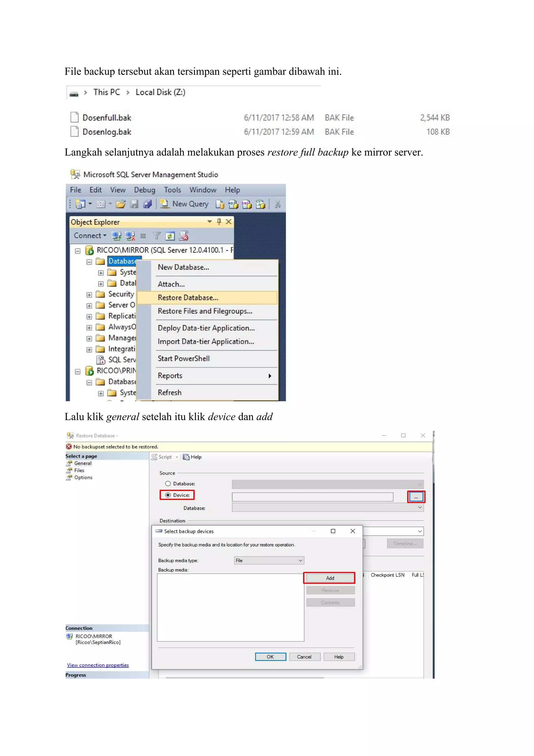Image resolution: width=534 pixels, height=756 pixels.
Task: Click Add in Select backup devices dialog
Action: coord(330,578)
